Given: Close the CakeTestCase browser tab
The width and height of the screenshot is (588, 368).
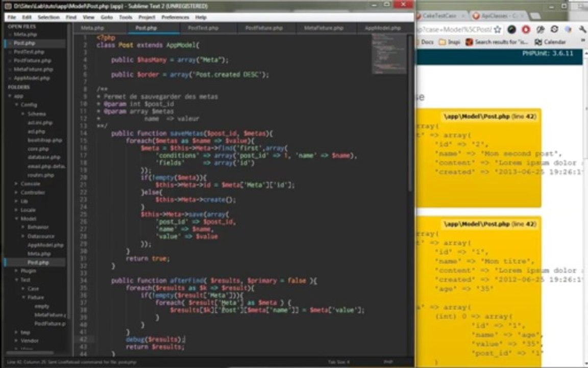Looking at the screenshot, I should pos(463,16).
